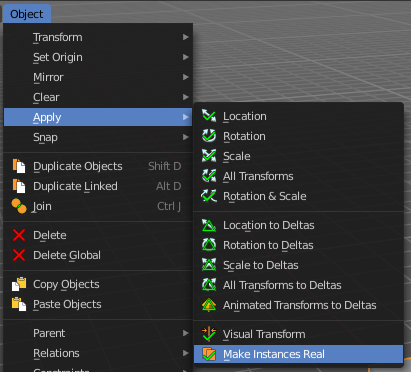The width and height of the screenshot is (411, 372).
Task: Expand the Mirror submenu arrow
Action: 186,77
